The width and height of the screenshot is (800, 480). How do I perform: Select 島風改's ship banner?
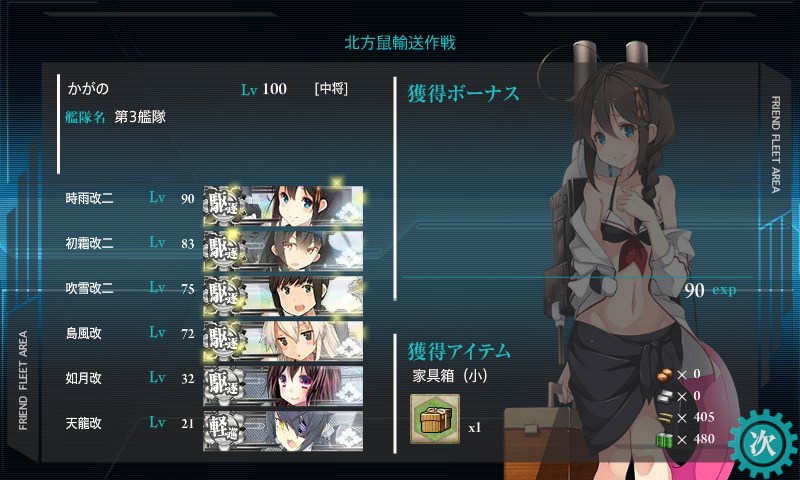(x=283, y=341)
